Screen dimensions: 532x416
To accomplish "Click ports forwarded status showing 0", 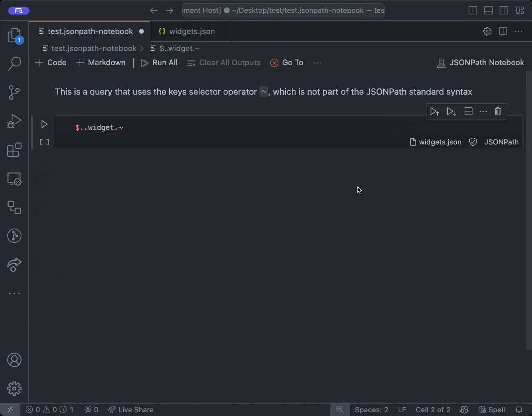I will 91,410.
